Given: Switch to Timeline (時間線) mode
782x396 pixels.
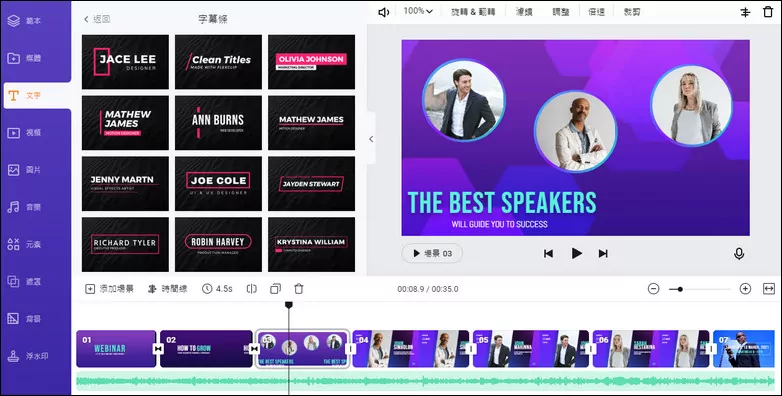Looking at the screenshot, I should click(168, 289).
